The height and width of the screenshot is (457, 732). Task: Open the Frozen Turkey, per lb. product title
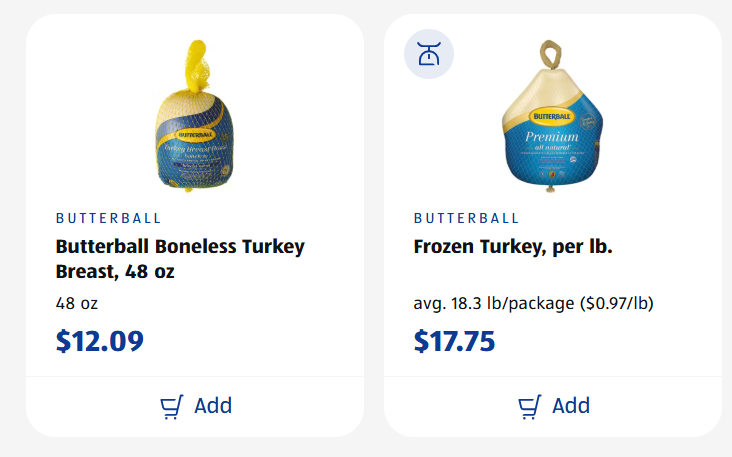(x=513, y=246)
